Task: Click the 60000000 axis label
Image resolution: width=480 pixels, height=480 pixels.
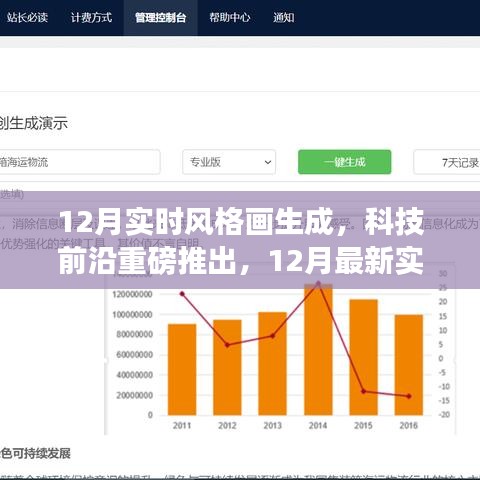Action: pos(134,354)
